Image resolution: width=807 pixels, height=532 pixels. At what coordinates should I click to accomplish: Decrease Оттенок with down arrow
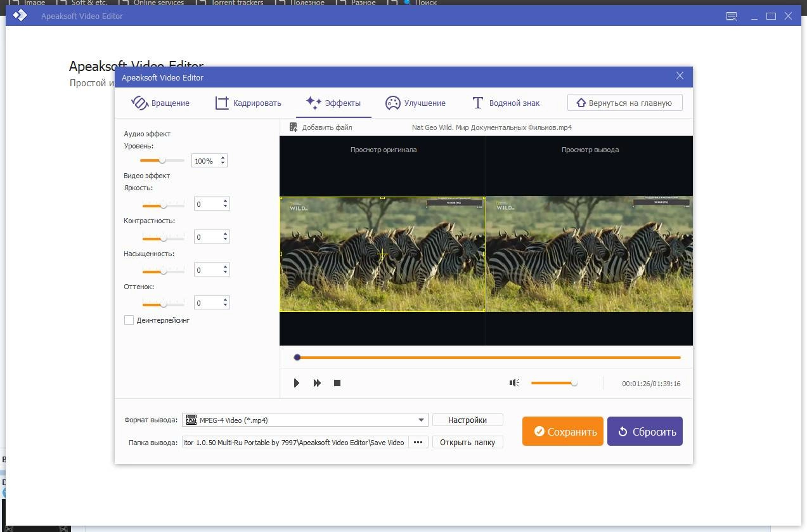226,306
